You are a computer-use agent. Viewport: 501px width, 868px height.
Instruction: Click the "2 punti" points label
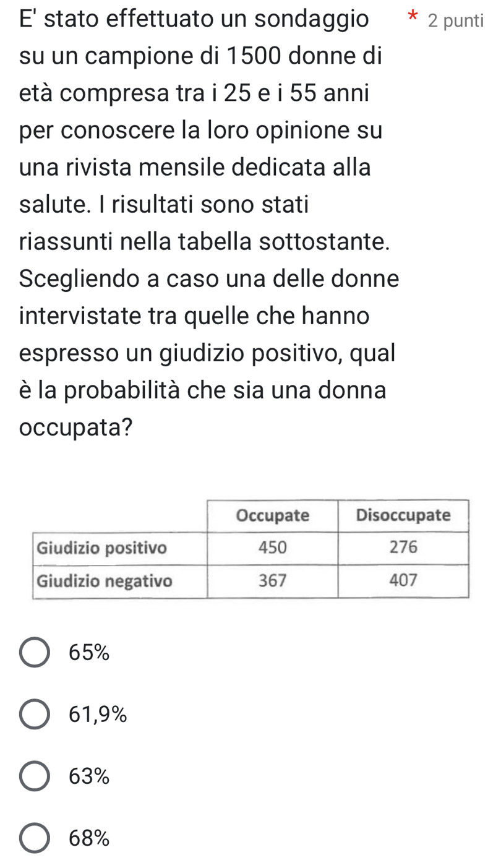[455, 20]
